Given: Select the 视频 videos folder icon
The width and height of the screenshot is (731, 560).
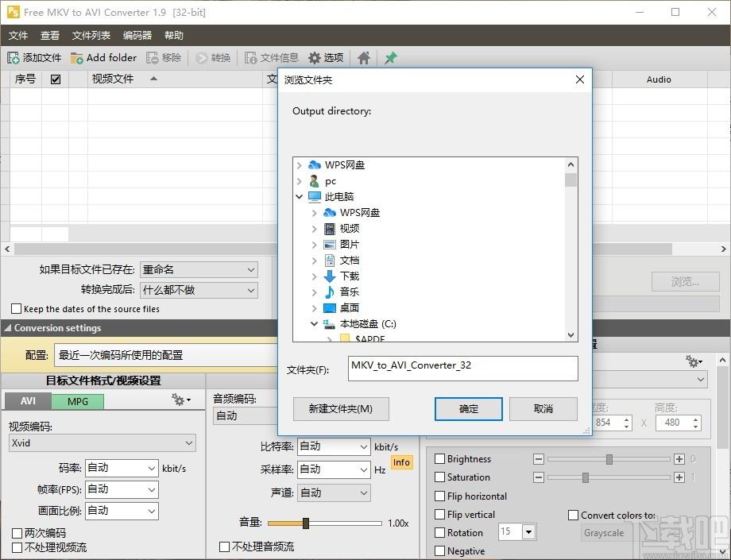Looking at the screenshot, I should pos(330,228).
